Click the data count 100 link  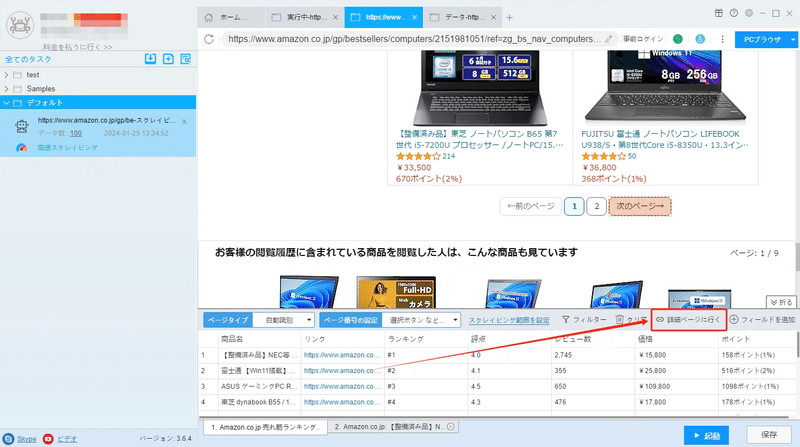[76, 133]
